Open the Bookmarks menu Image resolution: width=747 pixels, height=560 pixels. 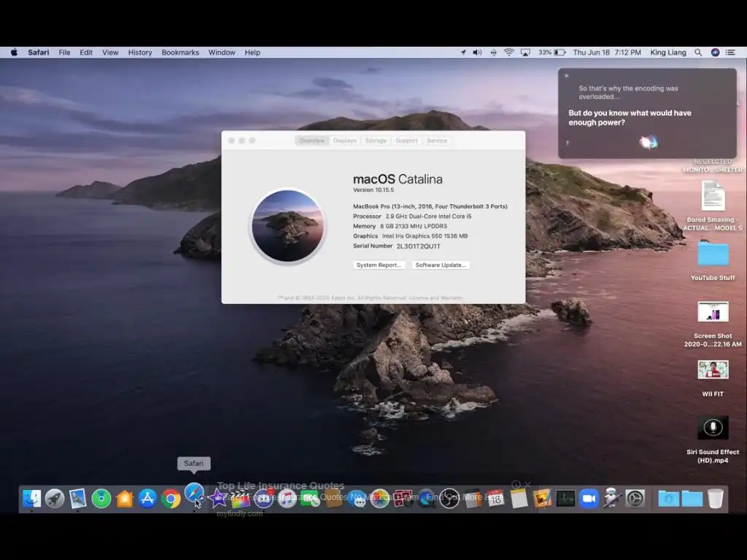(x=180, y=52)
